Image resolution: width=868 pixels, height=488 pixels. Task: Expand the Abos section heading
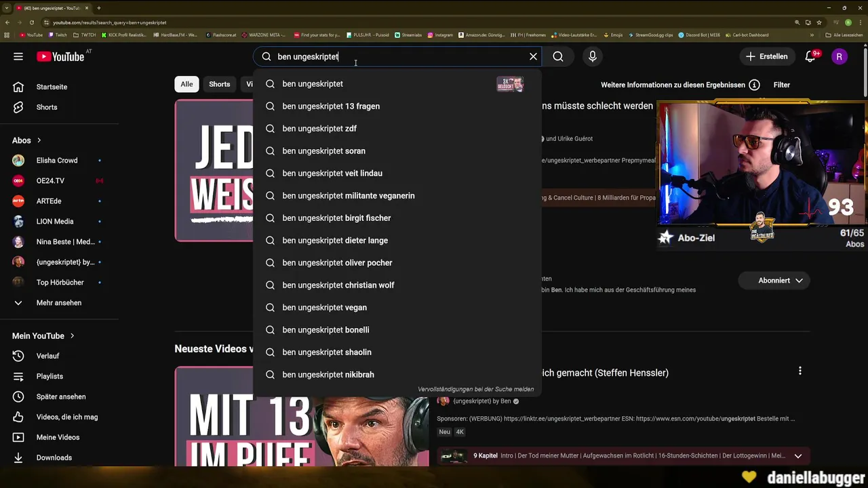coord(27,140)
